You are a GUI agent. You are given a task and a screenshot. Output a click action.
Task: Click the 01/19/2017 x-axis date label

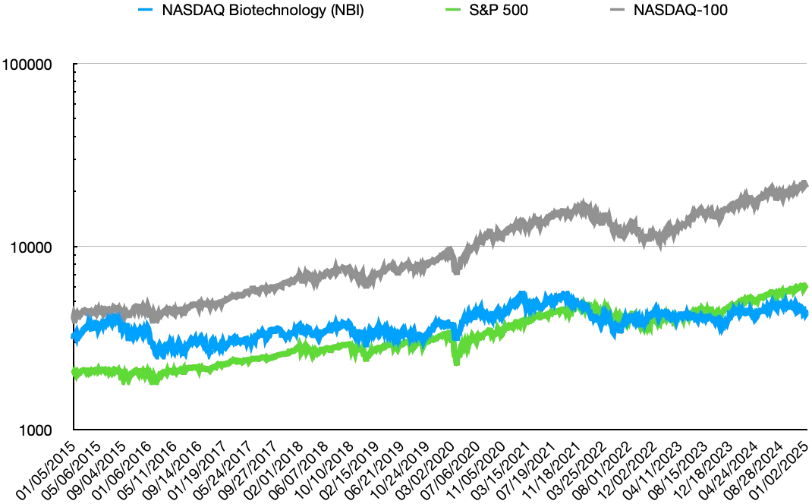click(198, 471)
